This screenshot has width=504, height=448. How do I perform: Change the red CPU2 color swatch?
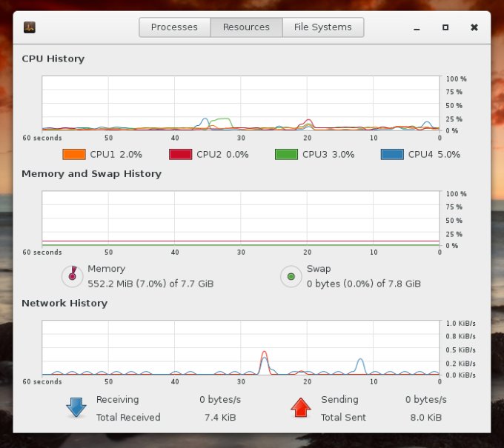pyautogui.click(x=180, y=155)
